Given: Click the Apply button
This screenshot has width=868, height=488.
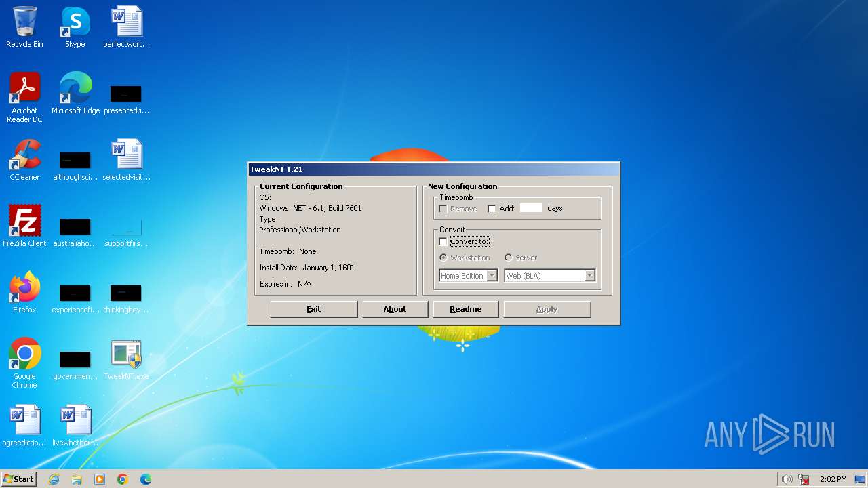Looking at the screenshot, I should coord(547,309).
